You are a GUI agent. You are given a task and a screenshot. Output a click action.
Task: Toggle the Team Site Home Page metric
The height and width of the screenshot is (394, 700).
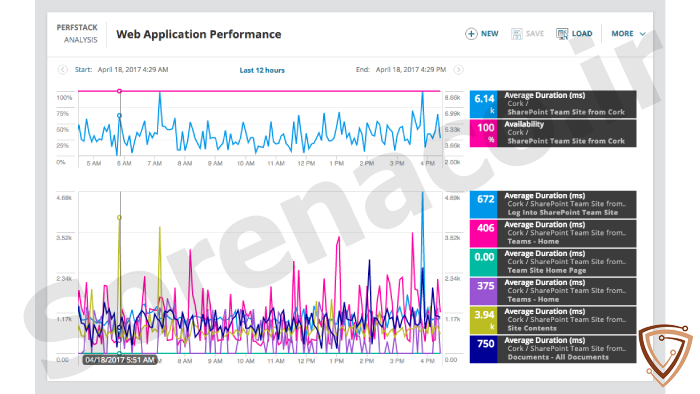pos(553,262)
